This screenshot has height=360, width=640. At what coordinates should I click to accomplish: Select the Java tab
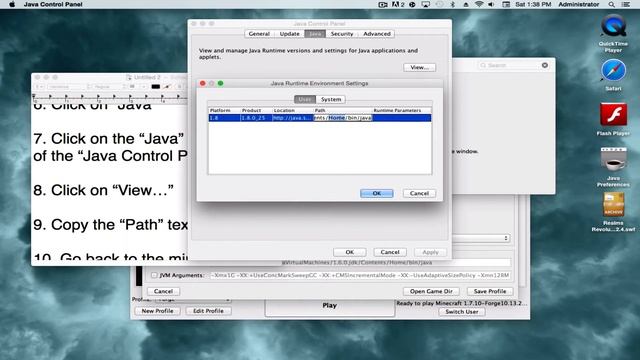coord(315,34)
